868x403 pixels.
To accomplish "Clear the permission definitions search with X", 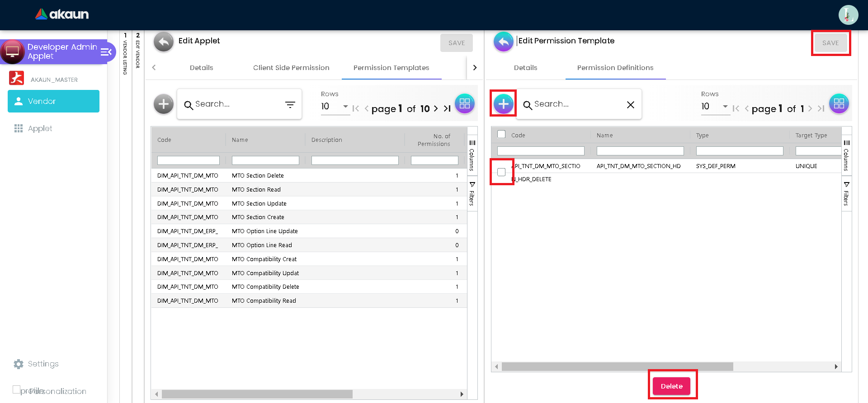I will pos(630,105).
